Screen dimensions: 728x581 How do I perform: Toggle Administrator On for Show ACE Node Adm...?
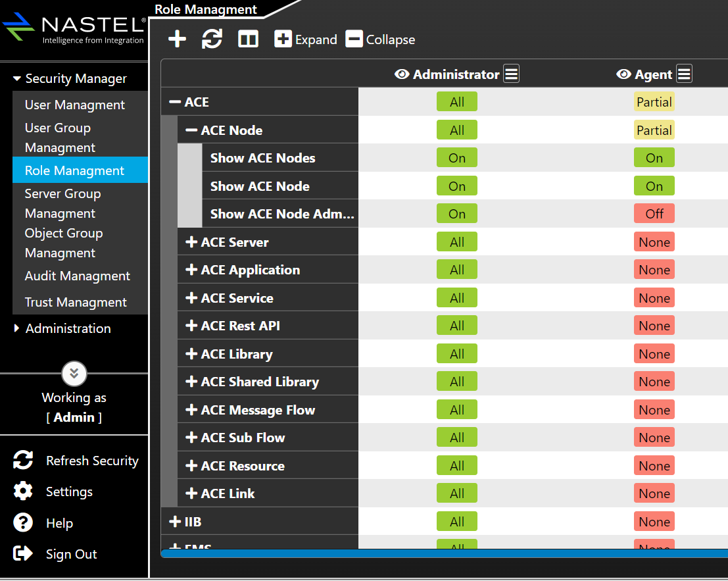tap(457, 214)
